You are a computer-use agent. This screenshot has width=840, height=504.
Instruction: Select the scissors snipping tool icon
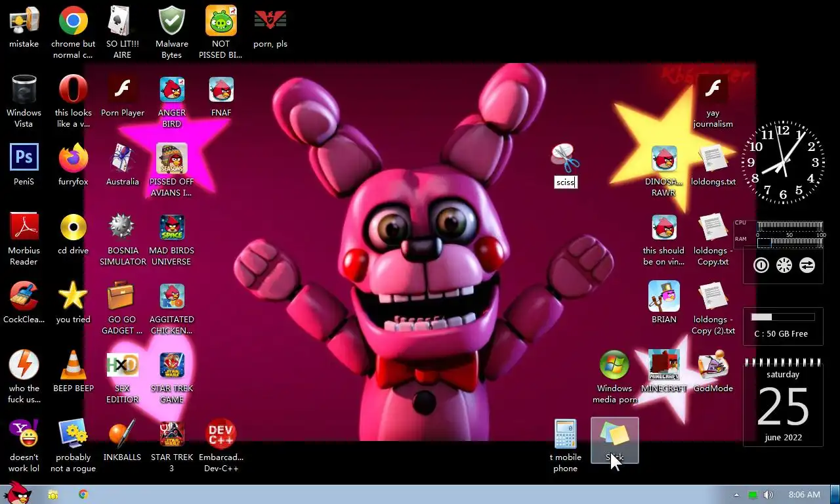(x=565, y=158)
